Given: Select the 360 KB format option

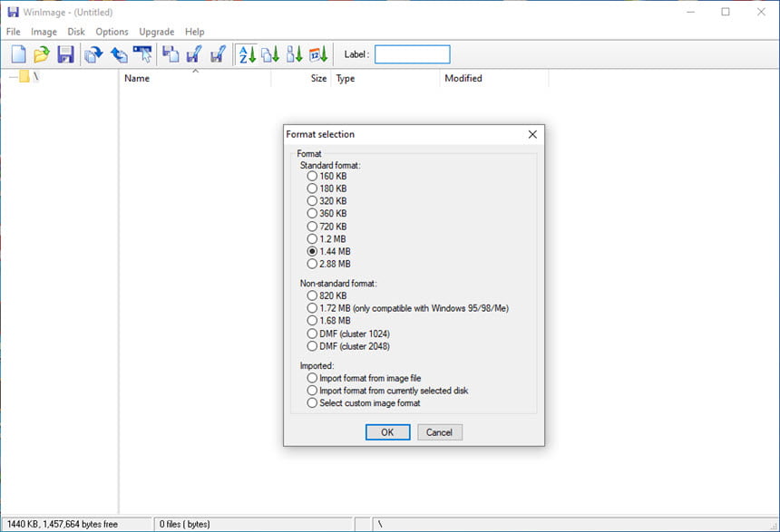Looking at the screenshot, I should click(x=327, y=213).
